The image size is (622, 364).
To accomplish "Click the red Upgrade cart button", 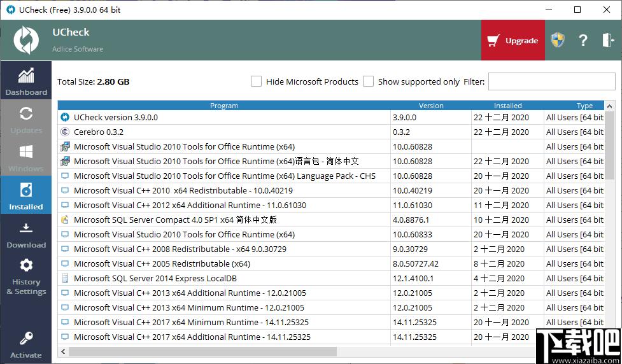I will [x=513, y=41].
